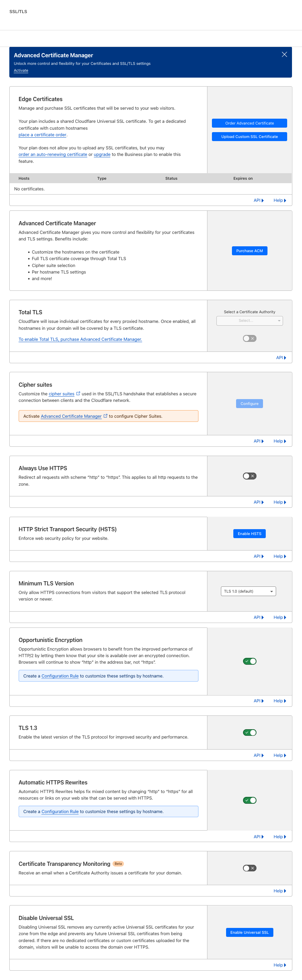This screenshot has width=302, height=980.
Task: Click the external-link icon beside cipher suites
Action: coord(78,393)
